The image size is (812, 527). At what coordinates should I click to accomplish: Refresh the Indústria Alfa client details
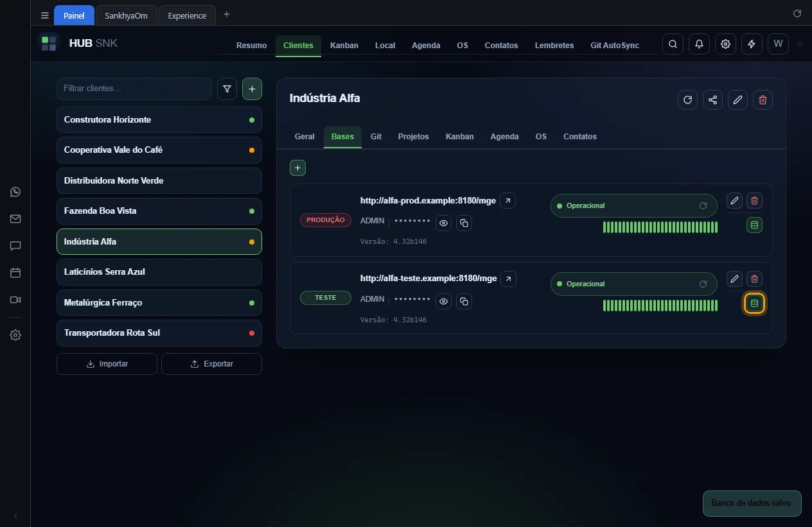(x=687, y=99)
